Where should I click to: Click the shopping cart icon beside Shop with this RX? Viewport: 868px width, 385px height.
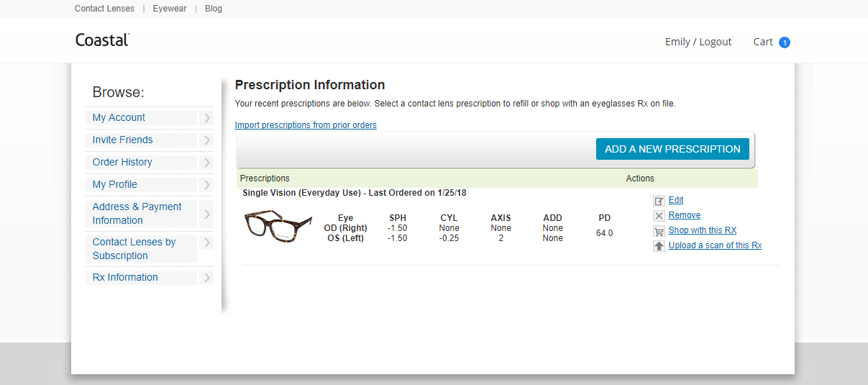pyautogui.click(x=659, y=231)
